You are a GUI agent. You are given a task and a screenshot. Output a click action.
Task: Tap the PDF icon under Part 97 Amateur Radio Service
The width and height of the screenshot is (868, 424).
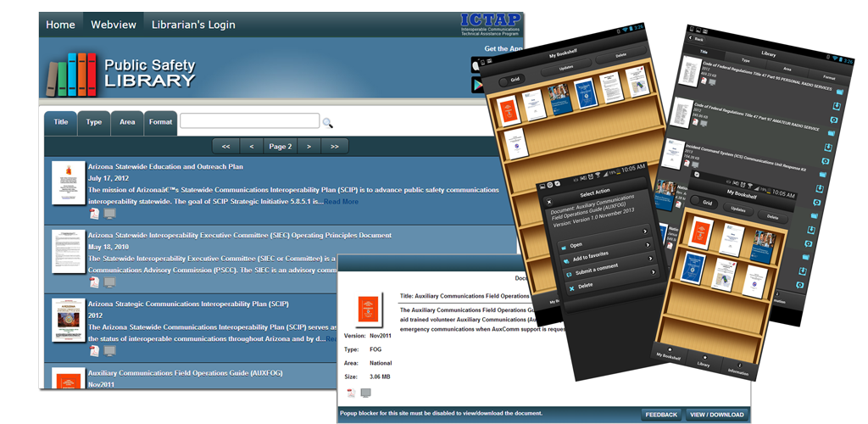pos(695,122)
